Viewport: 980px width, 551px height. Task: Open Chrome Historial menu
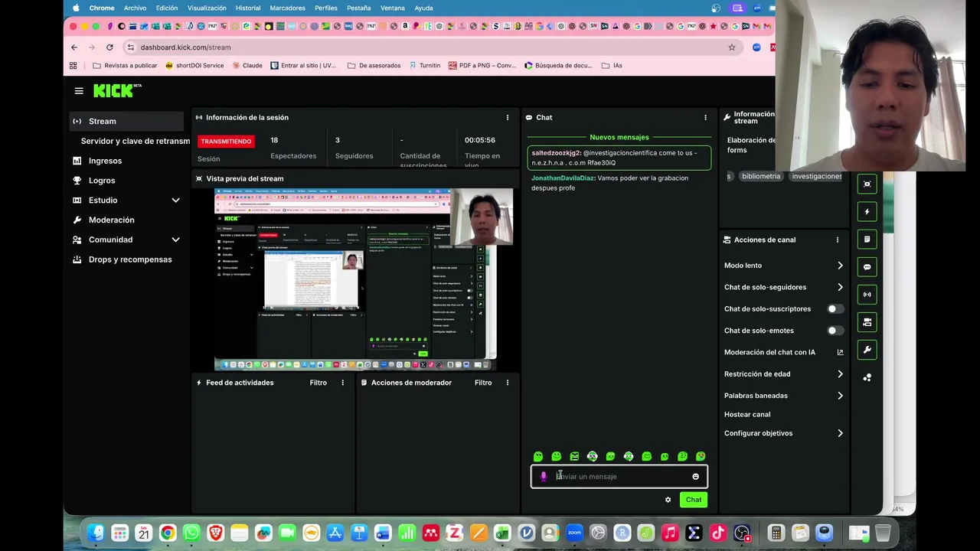click(x=248, y=8)
